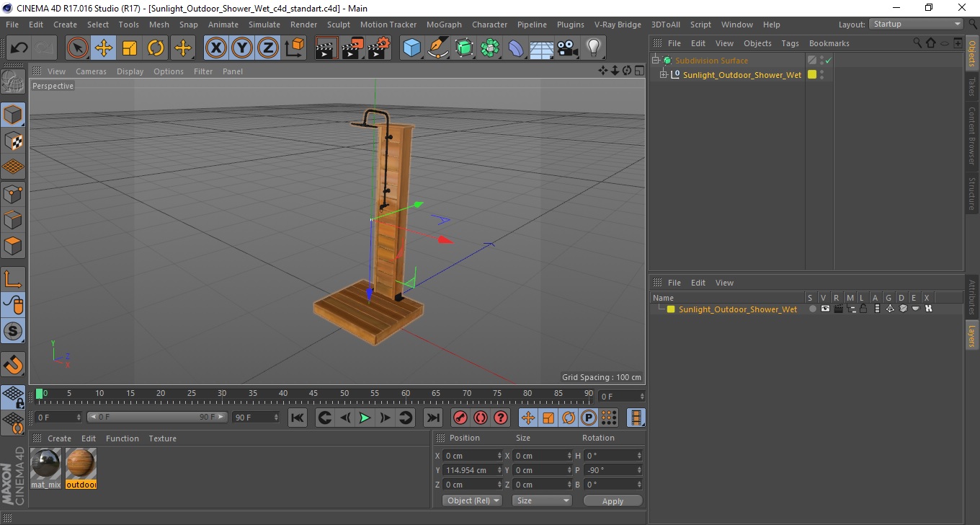Collapse the Subdivision Surface hierarchy
This screenshot has width=980, height=525.
click(655, 61)
